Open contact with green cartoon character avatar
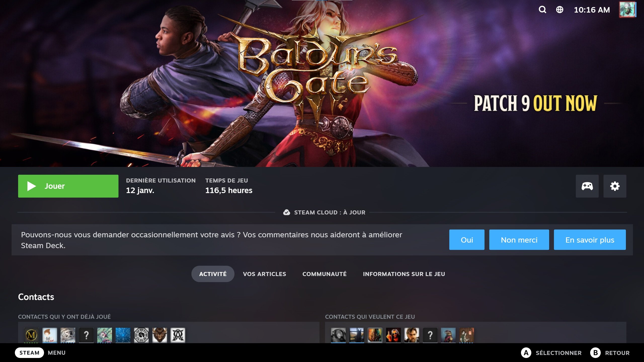The width and height of the screenshot is (644, 362). point(105,335)
